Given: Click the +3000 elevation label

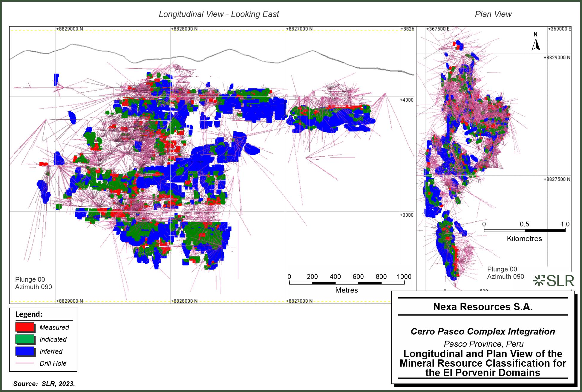Looking at the screenshot, I should pos(407,215).
